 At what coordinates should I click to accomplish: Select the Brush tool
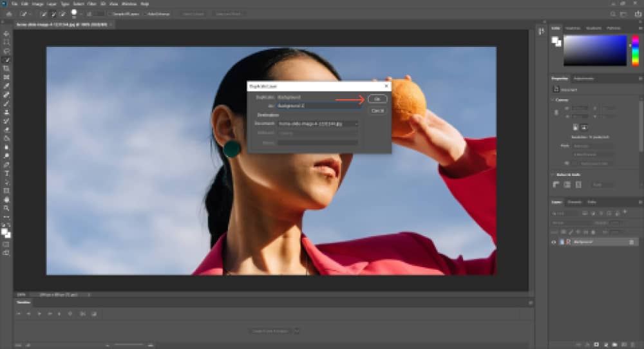click(6, 104)
